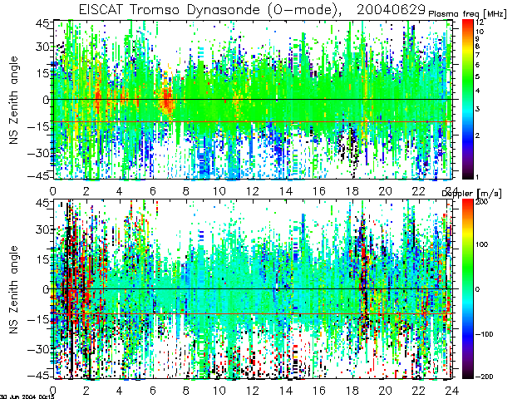532x399 pixels.
Task: Click the 0 tick on the Doppler scale
Action: (x=477, y=289)
